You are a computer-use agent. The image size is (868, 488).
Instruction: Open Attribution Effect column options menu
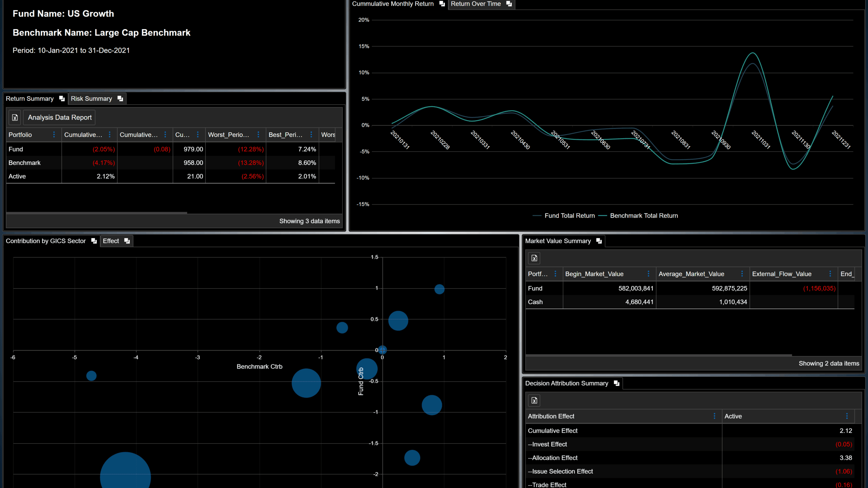click(x=714, y=416)
